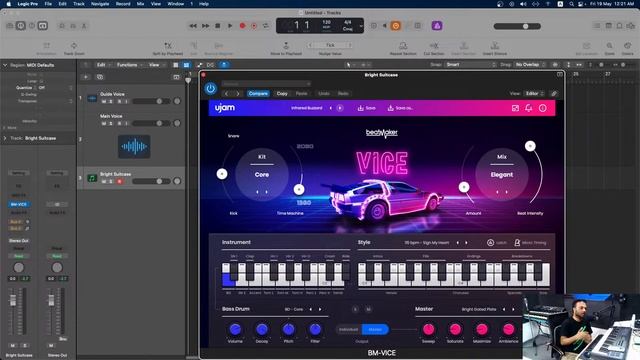Click the Kick/Snare slider handle
Viewport: 640px width, 360px height.
tap(222, 174)
